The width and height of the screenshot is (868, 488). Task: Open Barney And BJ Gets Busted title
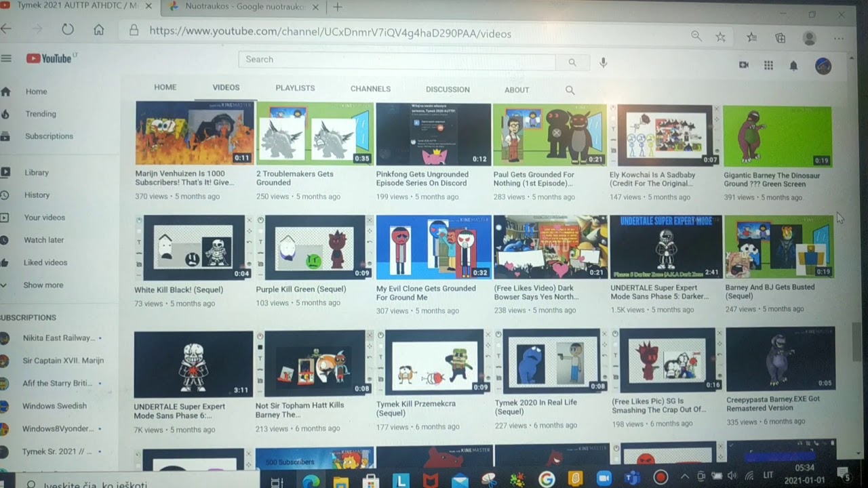770,291
